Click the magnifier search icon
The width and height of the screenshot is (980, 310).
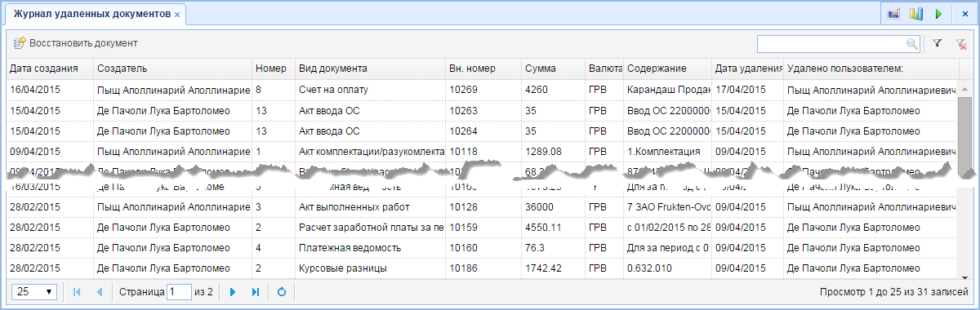pyautogui.click(x=912, y=44)
